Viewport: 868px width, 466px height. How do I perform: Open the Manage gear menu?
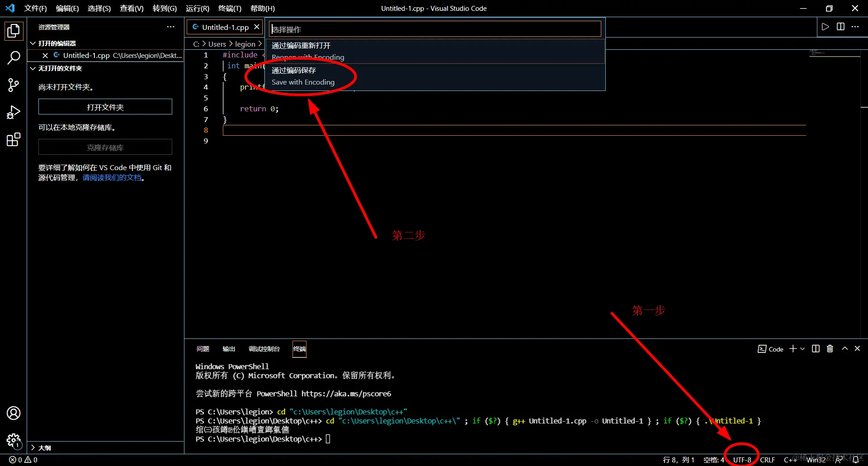coord(14,440)
